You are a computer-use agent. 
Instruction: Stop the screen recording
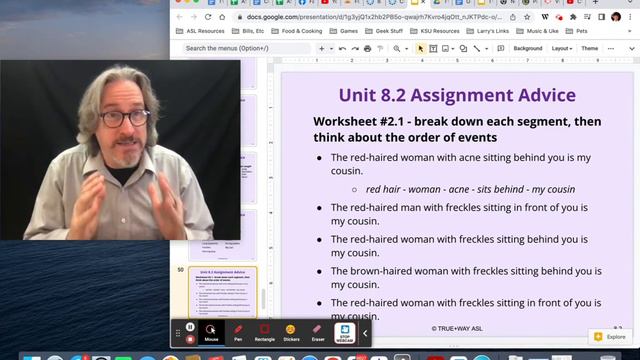click(190, 339)
